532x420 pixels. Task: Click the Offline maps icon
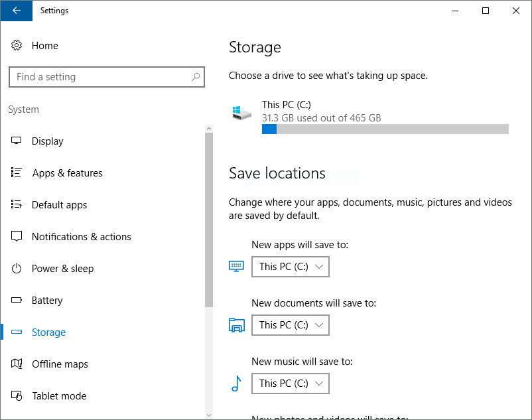[x=17, y=364]
